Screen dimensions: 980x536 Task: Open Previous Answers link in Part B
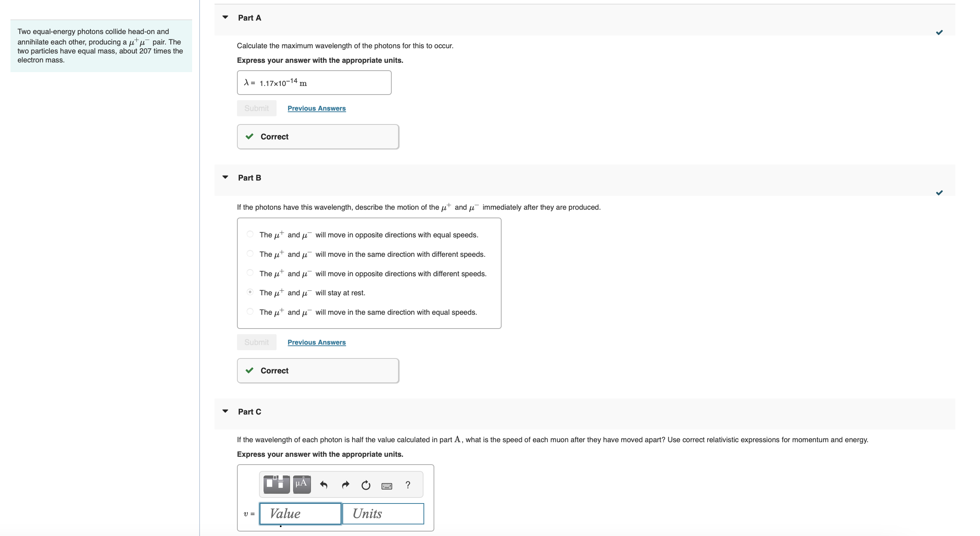pyautogui.click(x=316, y=342)
